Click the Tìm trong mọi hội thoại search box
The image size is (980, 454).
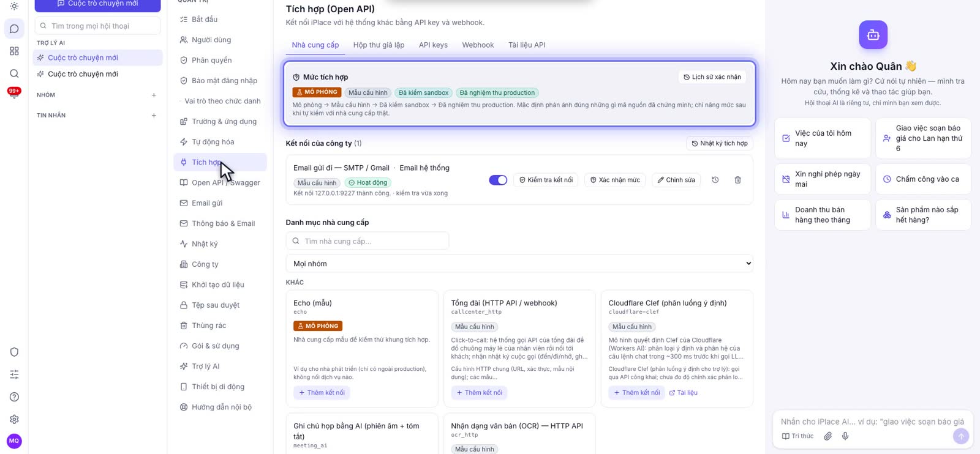98,26
